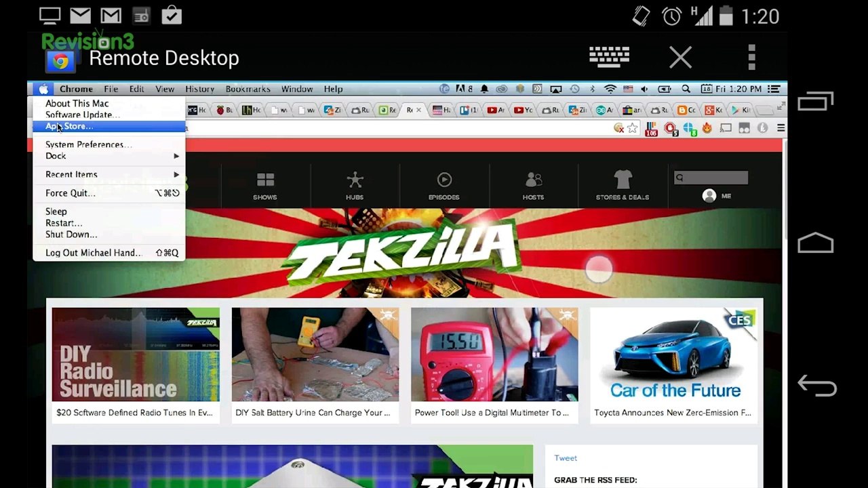
Task: Click Toyota Announces New Zero-Emission link
Action: [673, 413]
